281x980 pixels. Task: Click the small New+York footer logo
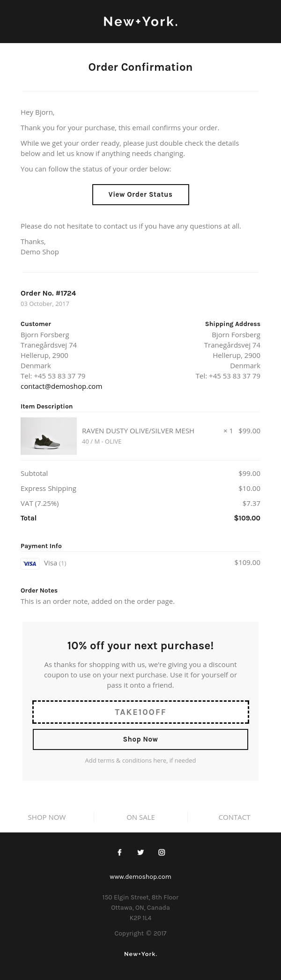[x=140, y=954]
